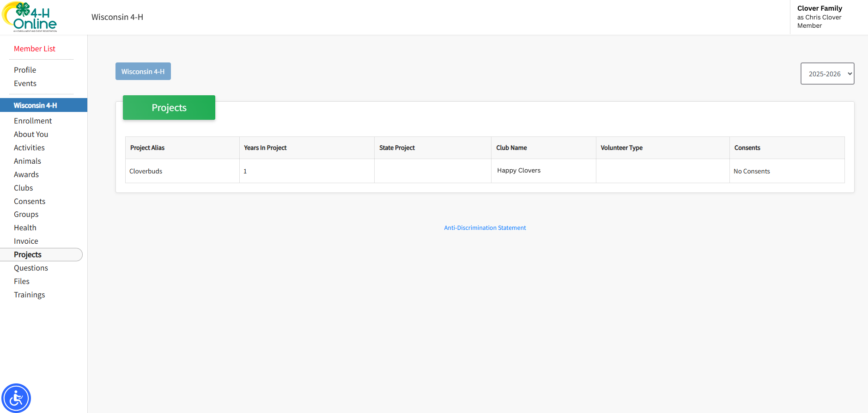Click the 4-H Online logo

coord(30,17)
